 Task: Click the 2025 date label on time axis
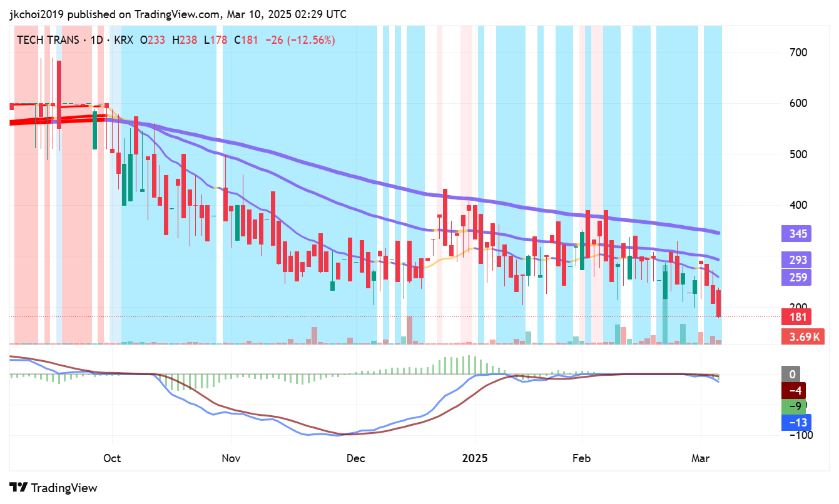click(474, 458)
